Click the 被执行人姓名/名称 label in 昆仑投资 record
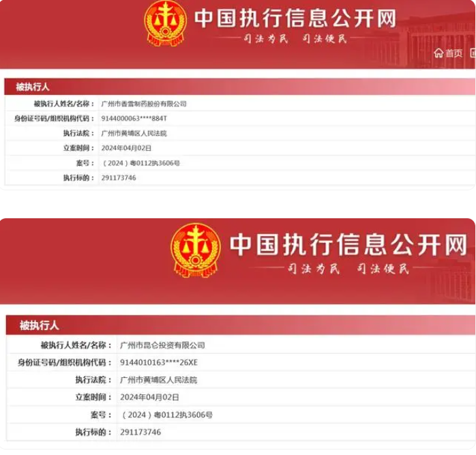Viewport: 476px width, 455px height. (76, 345)
